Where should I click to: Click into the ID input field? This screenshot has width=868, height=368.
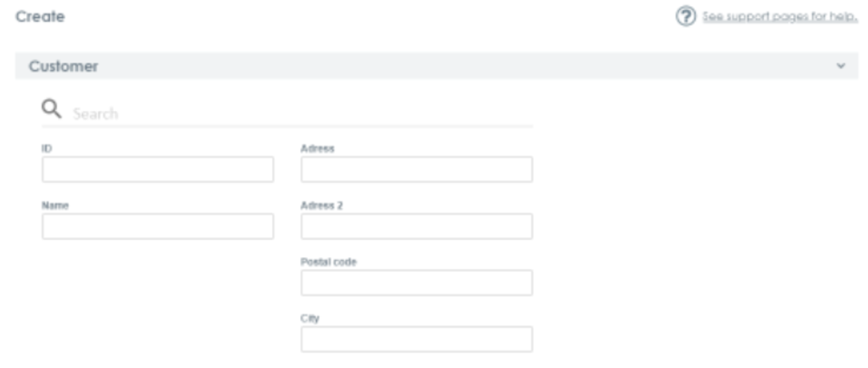pos(158,169)
